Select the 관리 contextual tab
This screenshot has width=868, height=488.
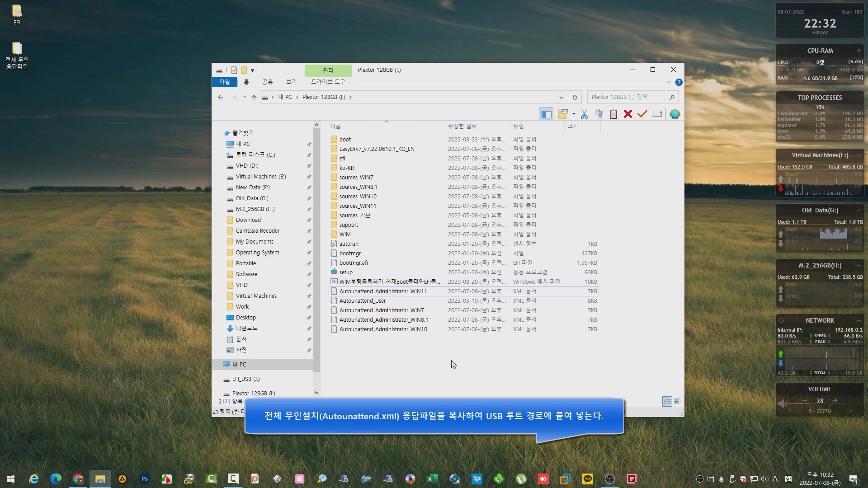pyautogui.click(x=328, y=70)
